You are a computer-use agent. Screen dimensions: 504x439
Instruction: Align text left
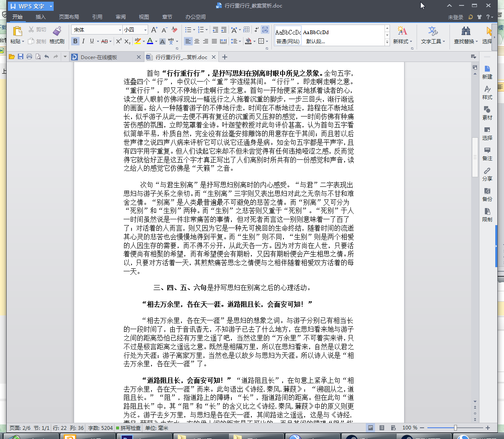[x=188, y=41]
